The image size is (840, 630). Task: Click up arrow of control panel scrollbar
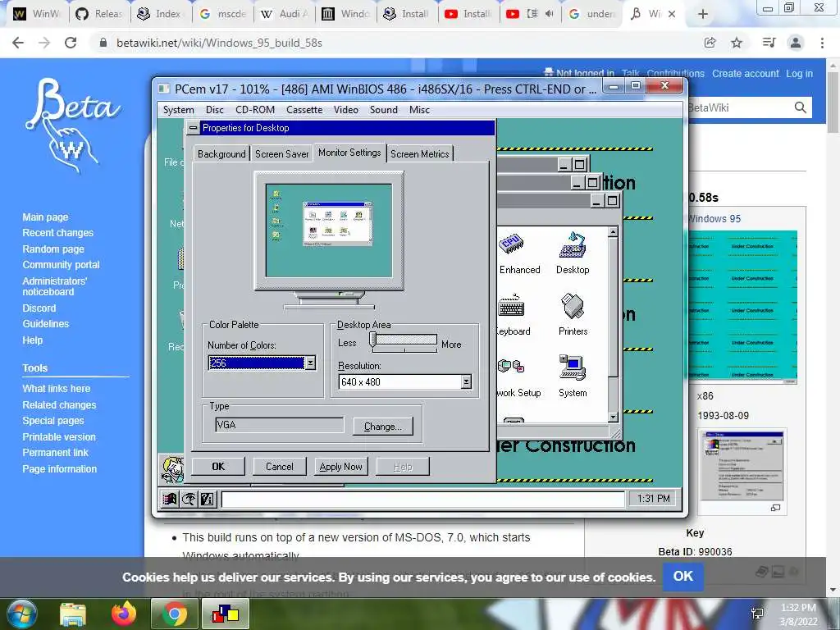pos(614,232)
